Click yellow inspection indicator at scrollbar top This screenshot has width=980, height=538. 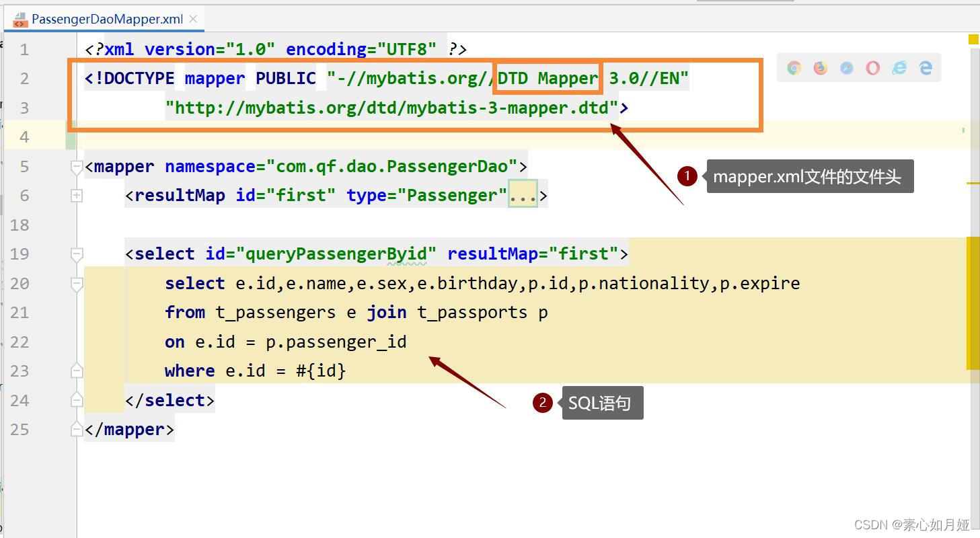973,40
